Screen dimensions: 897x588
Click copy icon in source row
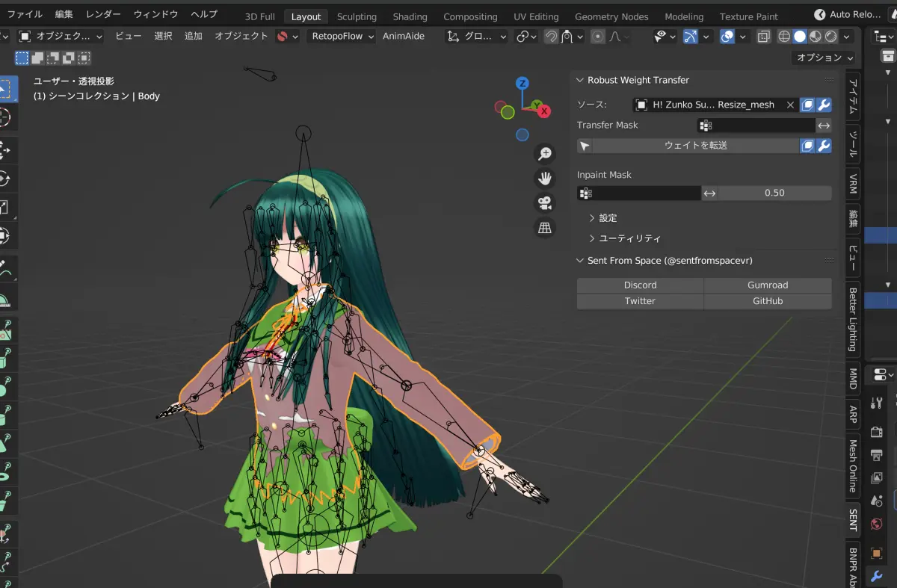tap(808, 105)
